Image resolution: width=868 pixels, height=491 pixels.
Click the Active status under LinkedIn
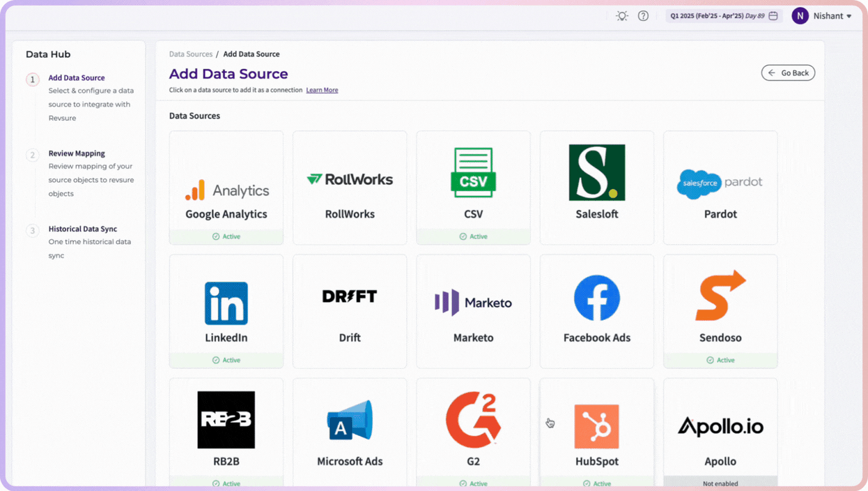pos(226,360)
